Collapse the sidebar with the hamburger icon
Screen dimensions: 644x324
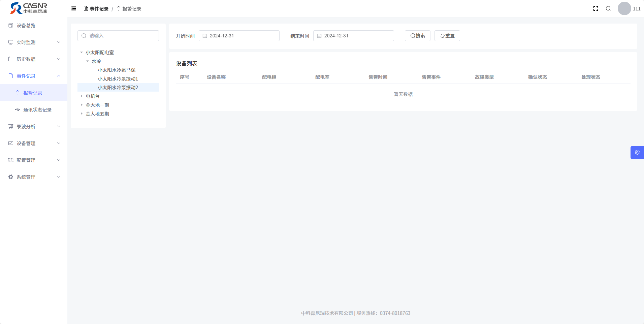pyautogui.click(x=74, y=8)
